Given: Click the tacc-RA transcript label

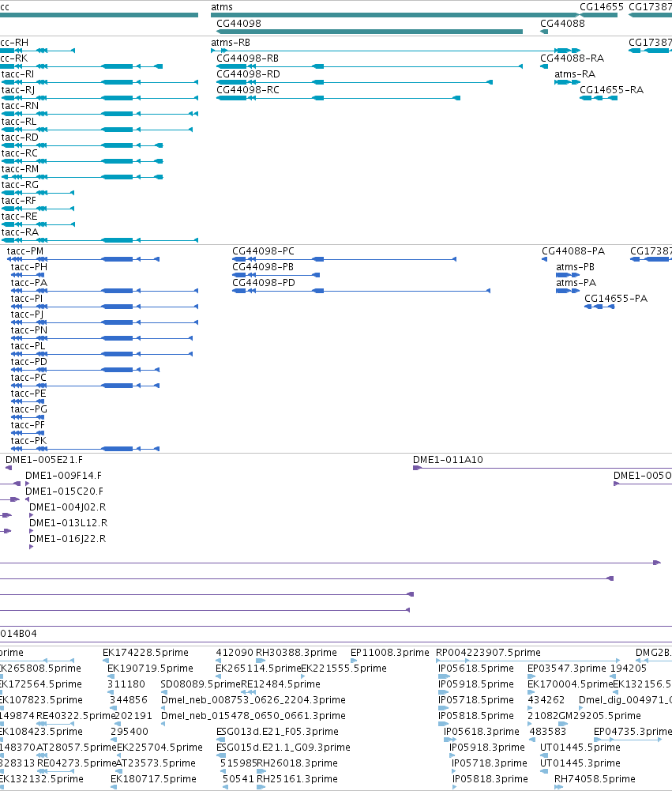Looking at the screenshot, I should tap(21, 232).
